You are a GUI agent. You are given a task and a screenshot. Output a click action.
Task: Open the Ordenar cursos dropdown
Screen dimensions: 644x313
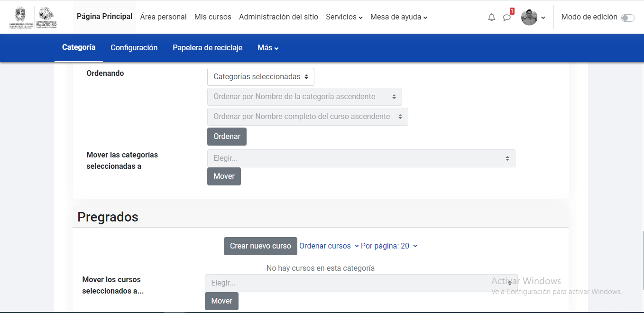(328, 246)
